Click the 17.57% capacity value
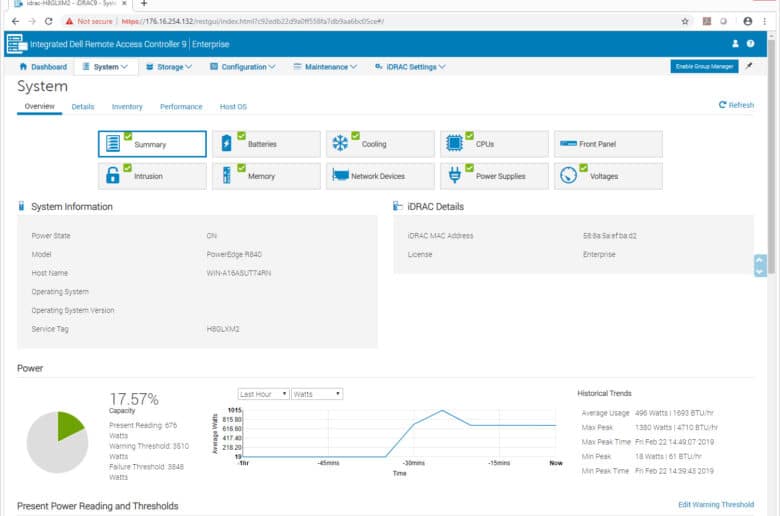 [x=134, y=399]
